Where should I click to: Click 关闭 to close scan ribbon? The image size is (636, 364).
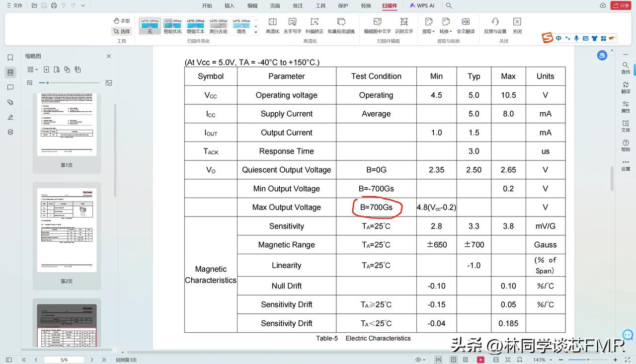pos(517,25)
